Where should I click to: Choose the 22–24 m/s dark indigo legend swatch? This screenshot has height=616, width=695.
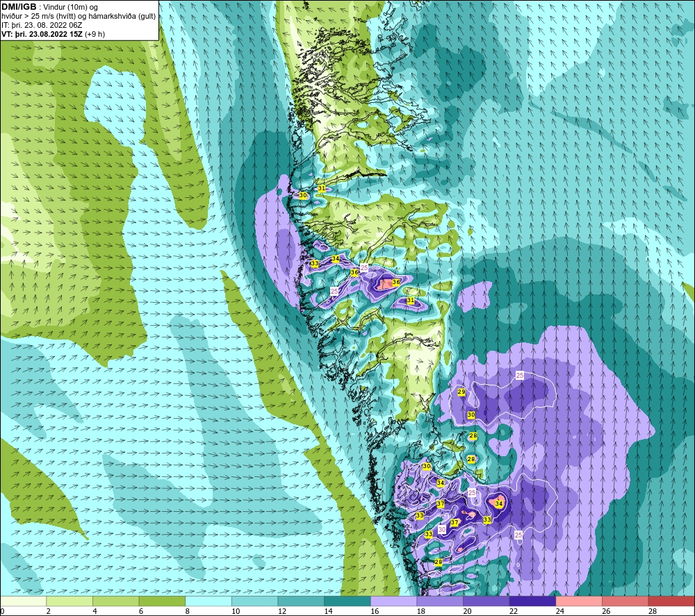coord(533,601)
